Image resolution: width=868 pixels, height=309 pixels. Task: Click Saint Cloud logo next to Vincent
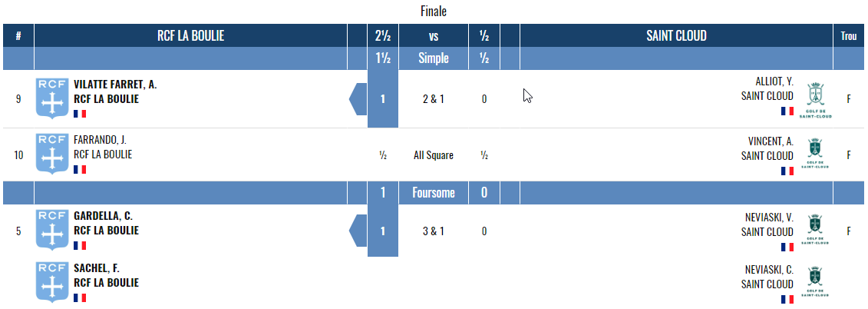coord(815,153)
